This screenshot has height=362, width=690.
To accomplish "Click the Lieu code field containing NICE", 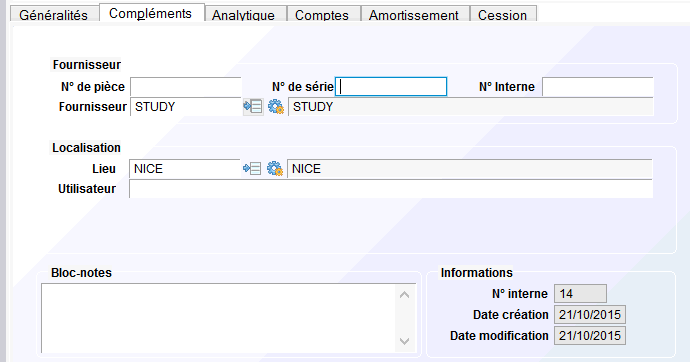I will pos(185,169).
